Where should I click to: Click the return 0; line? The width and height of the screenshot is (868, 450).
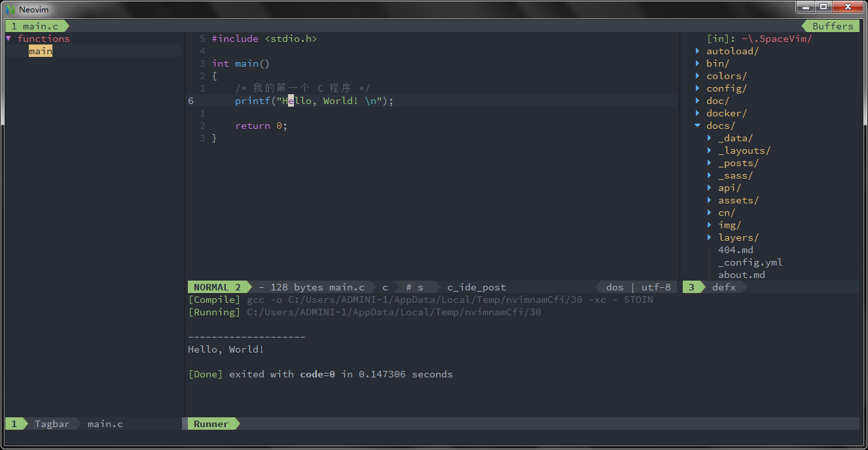point(261,126)
